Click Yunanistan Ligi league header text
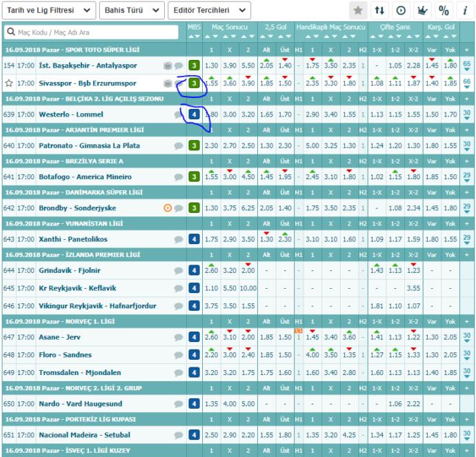Screen dimensions: 476x457 tap(94, 224)
